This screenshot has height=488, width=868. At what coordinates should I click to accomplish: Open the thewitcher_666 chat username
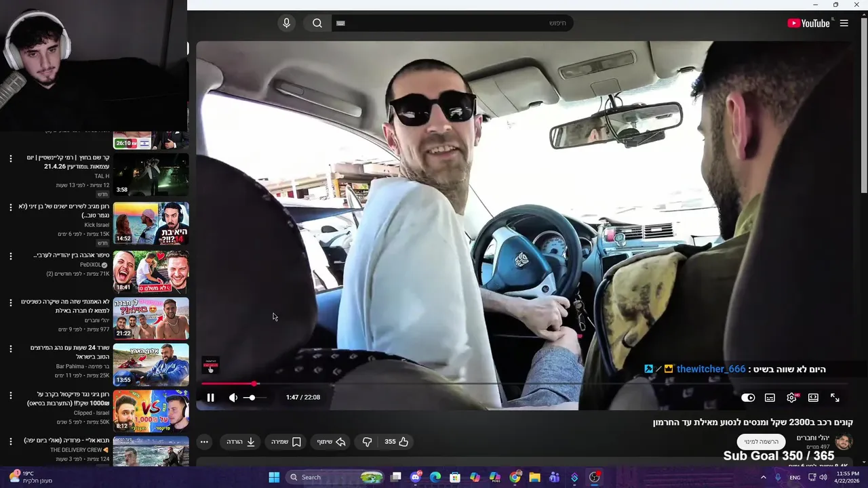coord(711,369)
